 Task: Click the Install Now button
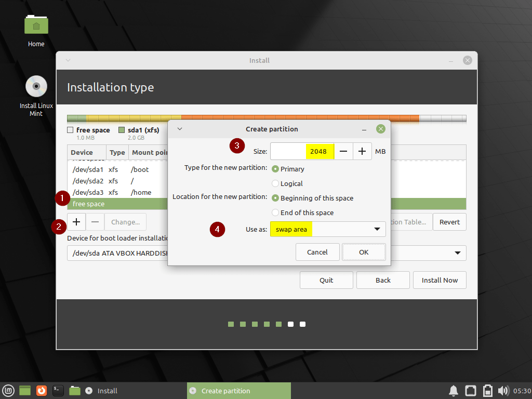(x=440, y=280)
